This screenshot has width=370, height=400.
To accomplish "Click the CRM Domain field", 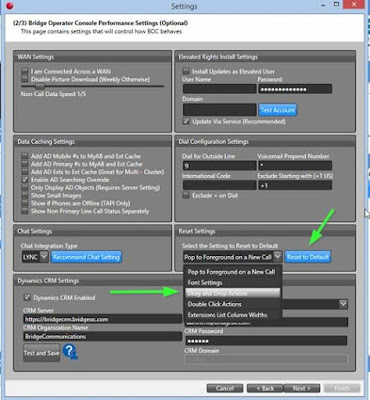I will point(266,359).
